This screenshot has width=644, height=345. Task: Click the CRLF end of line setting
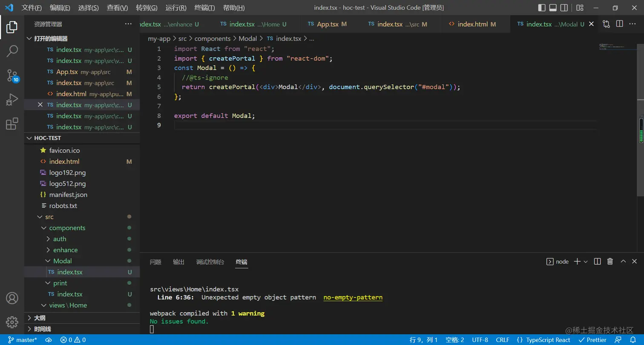(503, 340)
